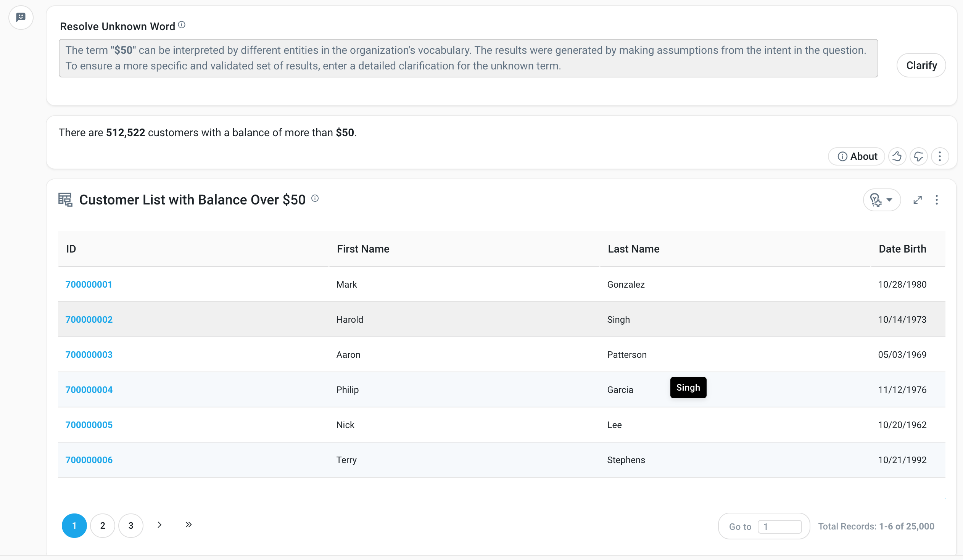Select pagination page 2
This screenshot has height=560, width=963.
[102, 525]
